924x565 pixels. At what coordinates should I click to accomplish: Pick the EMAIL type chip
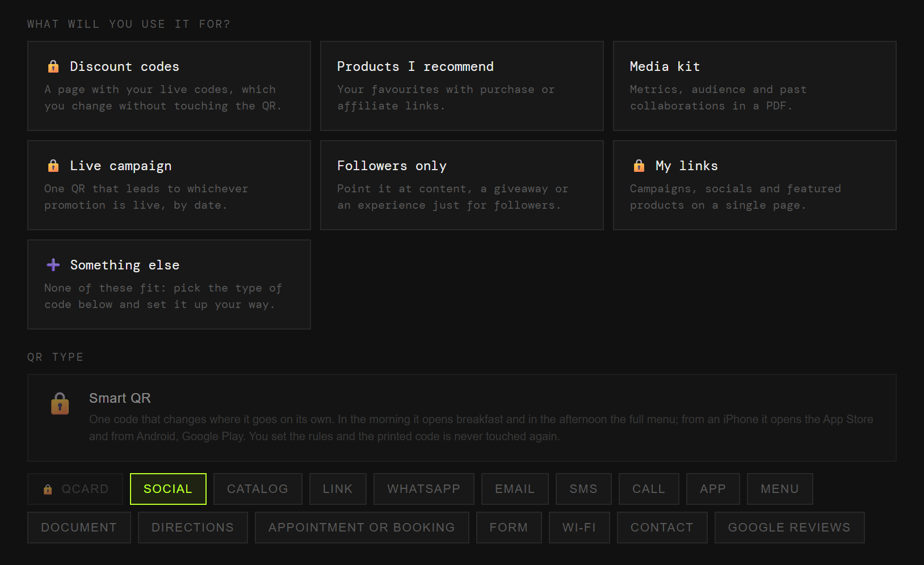[515, 489]
